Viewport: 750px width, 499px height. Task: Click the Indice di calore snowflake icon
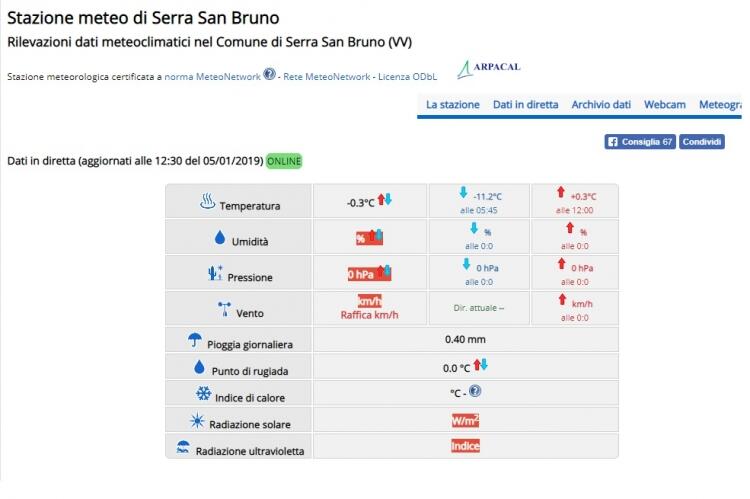203,394
